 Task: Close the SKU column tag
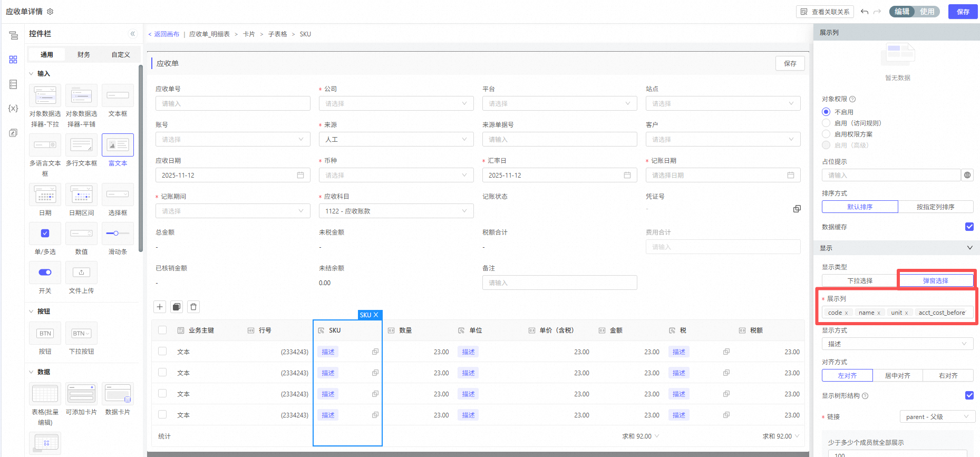point(376,315)
